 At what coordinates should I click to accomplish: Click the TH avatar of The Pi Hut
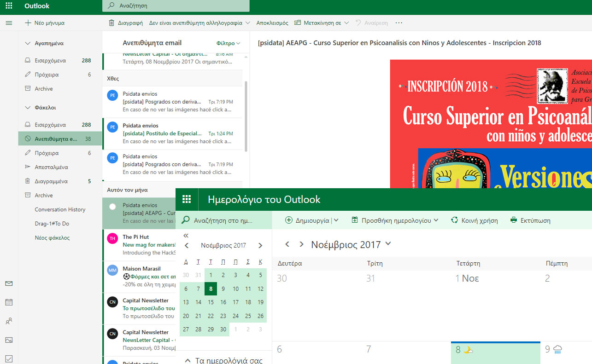tap(112, 238)
